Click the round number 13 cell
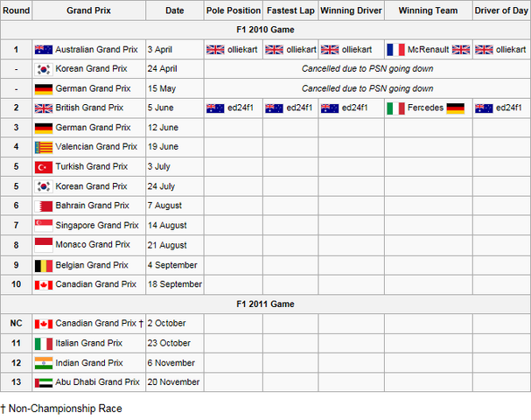Screen dimensions: 531x420 [16, 382]
